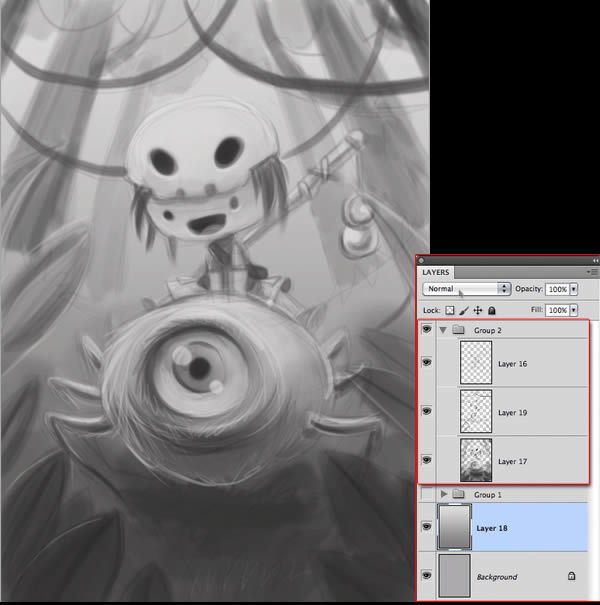Screen dimensions: 600x605
Task: Click the Layer 18 gradient thumbnail
Action: (455, 527)
